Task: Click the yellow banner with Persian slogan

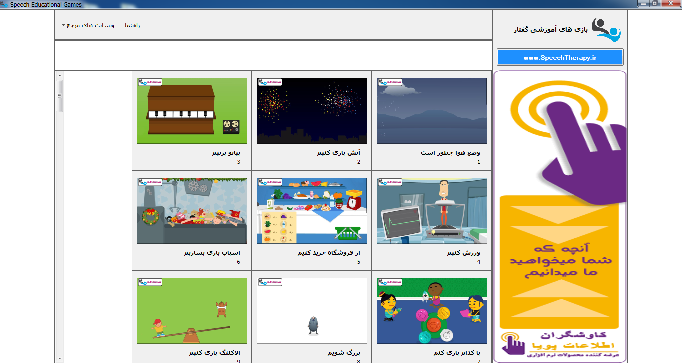Action: pos(560,262)
